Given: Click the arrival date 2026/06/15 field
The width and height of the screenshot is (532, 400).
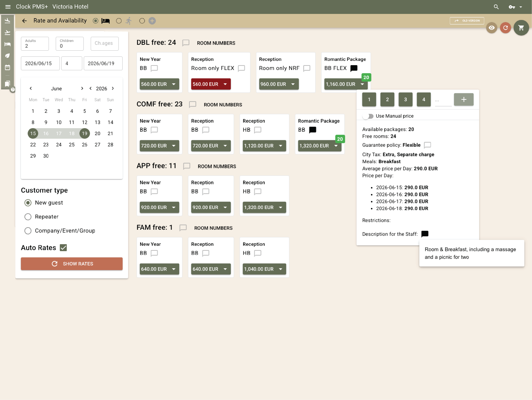Looking at the screenshot, I should pos(40,63).
